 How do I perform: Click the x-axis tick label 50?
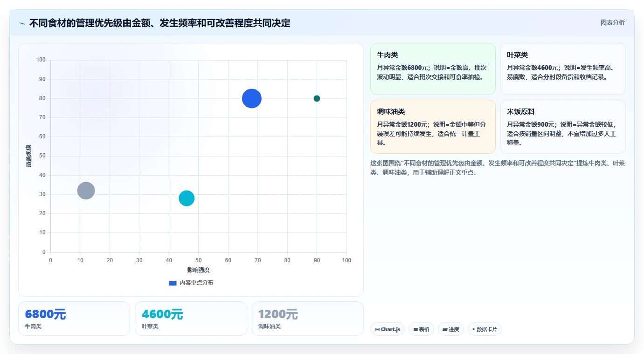tap(199, 260)
